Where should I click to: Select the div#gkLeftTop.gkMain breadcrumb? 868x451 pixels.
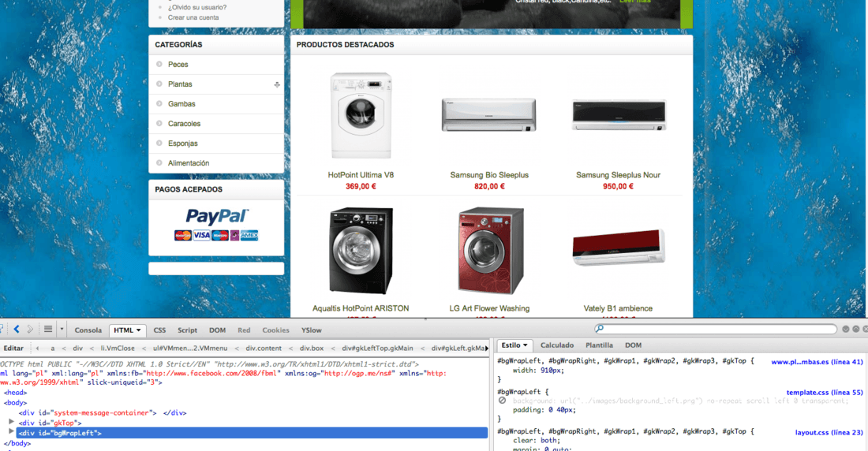coord(377,348)
